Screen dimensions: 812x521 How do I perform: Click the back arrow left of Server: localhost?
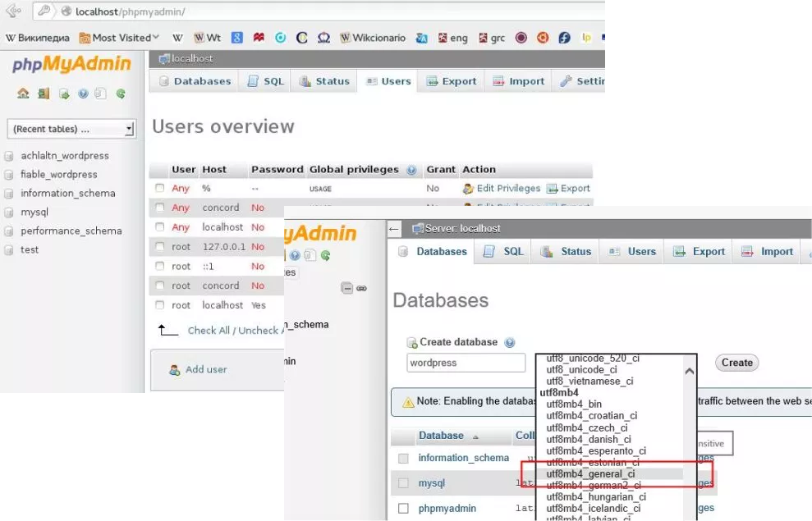point(395,228)
